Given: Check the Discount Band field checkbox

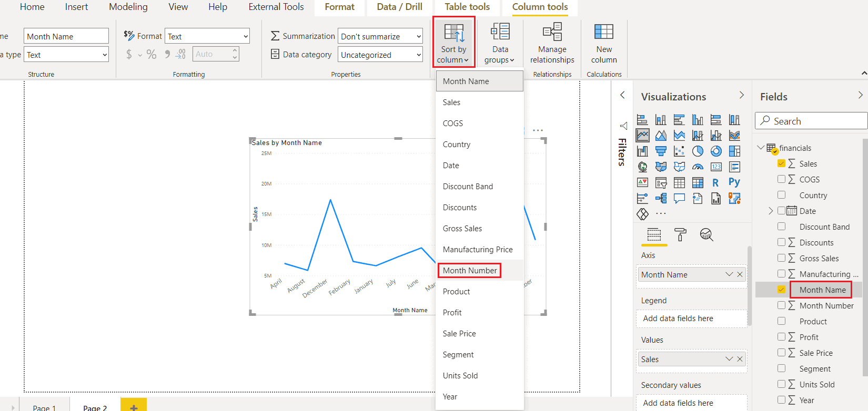Looking at the screenshot, I should pyautogui.click(x=781, y=227).
